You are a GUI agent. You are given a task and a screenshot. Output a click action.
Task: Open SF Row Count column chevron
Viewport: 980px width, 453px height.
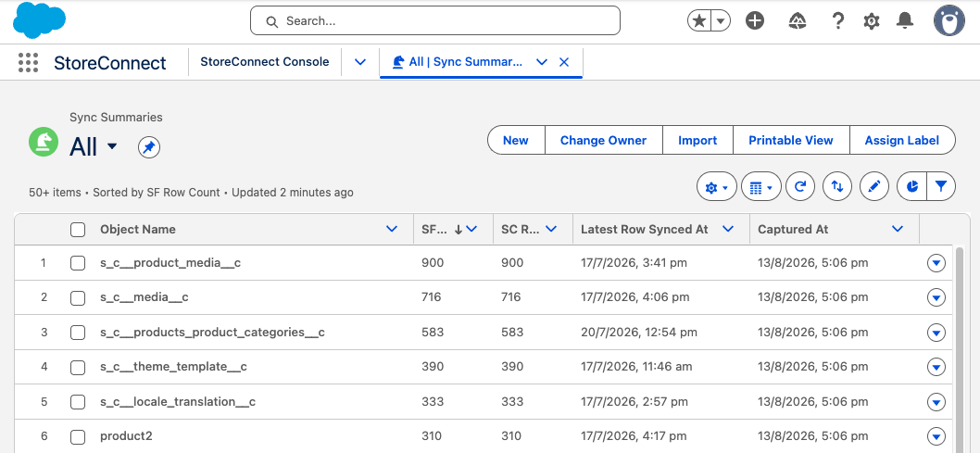[471, 230]
